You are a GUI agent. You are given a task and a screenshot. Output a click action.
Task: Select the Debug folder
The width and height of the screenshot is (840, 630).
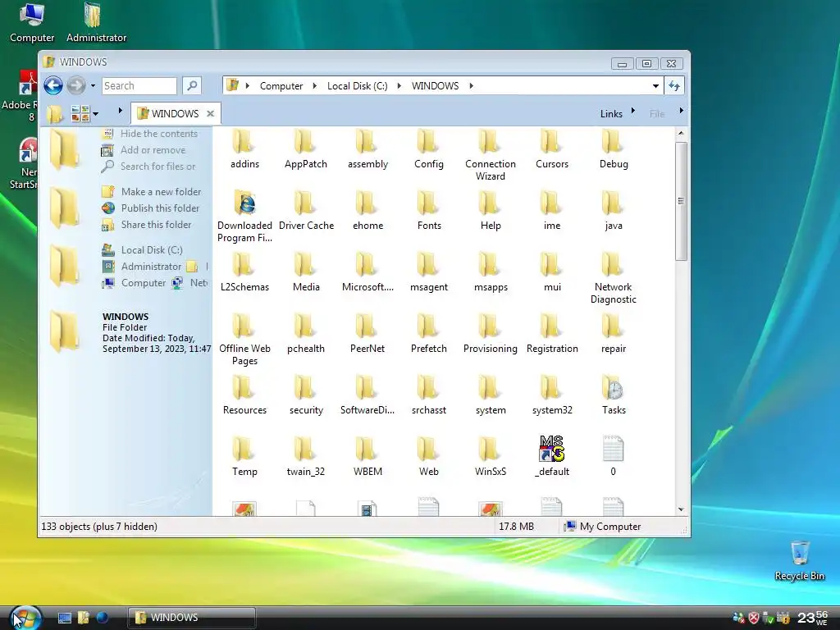[614, 149]
